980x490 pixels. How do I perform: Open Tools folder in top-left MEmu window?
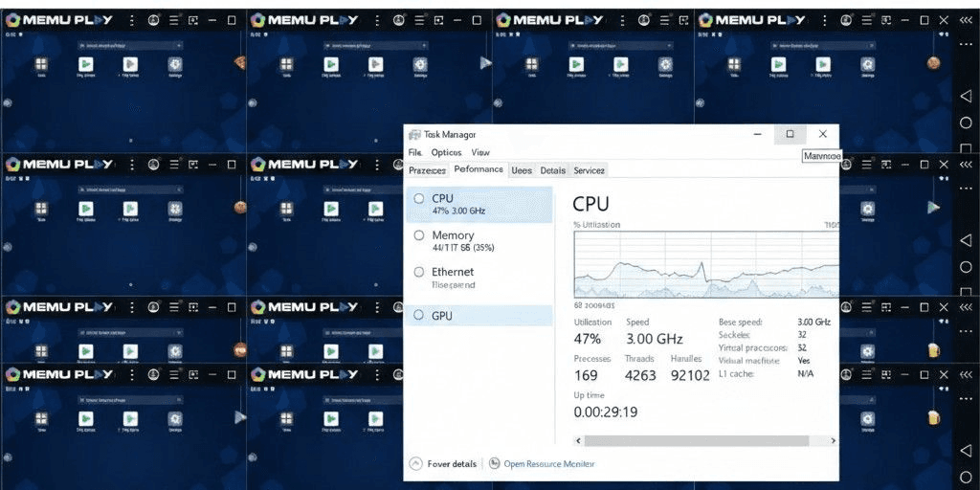pos(41,64)
